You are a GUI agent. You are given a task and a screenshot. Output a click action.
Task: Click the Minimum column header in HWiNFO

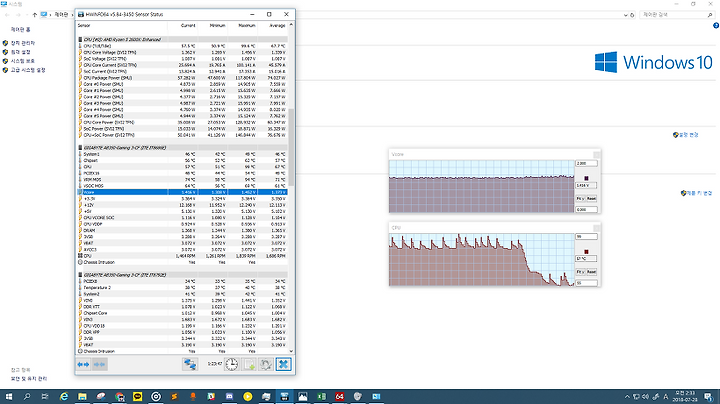coord(212,26)
